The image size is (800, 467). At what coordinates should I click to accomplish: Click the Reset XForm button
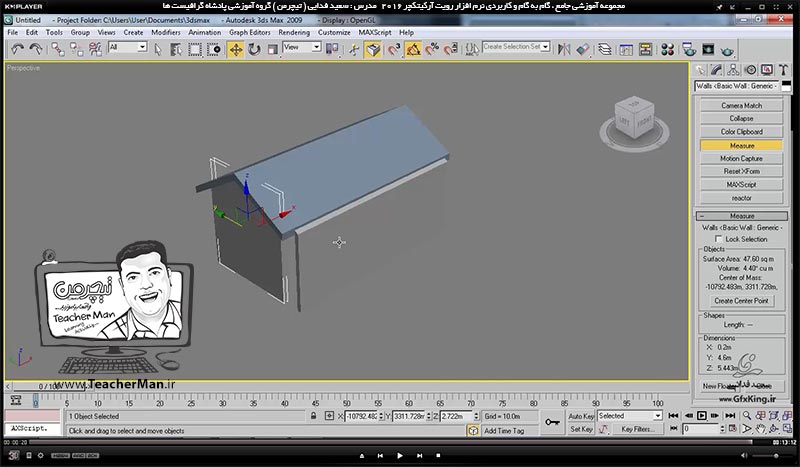741,171
